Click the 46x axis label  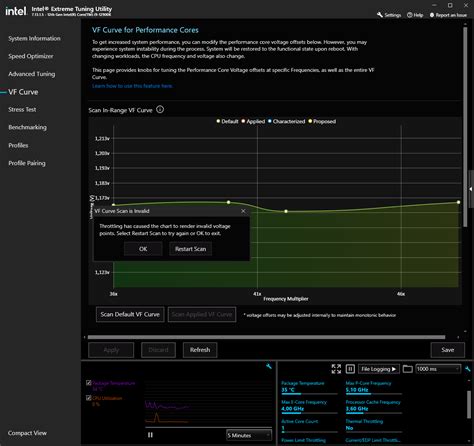point(401,294)
